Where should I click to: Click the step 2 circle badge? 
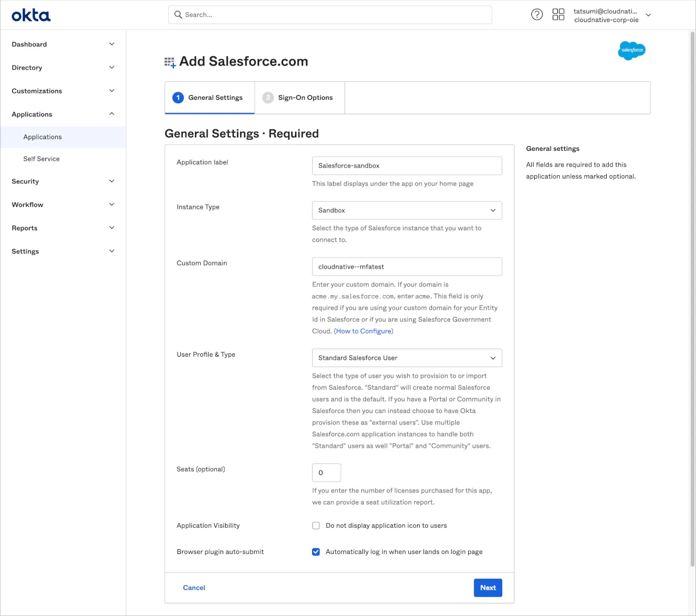[267, 97]
